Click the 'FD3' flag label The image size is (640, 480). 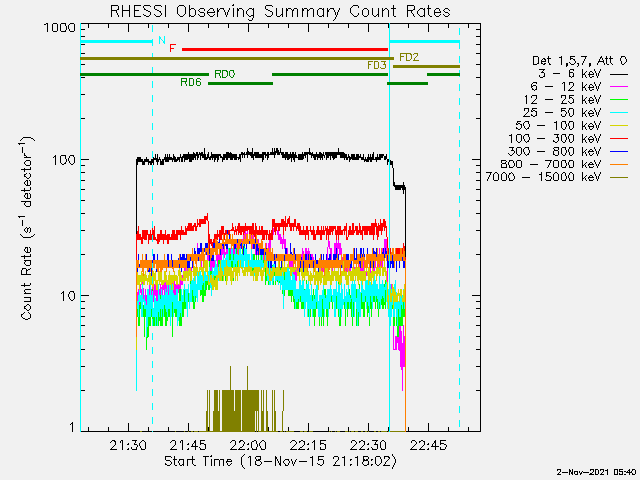[x=377, y=65]
